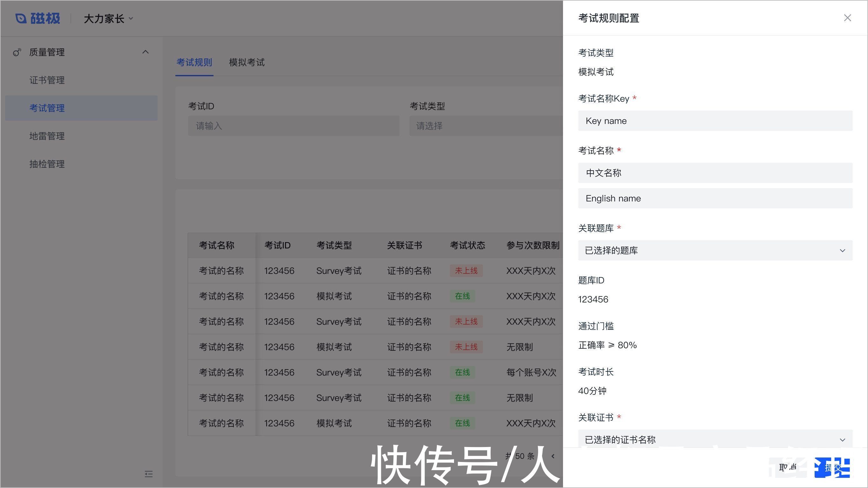This screenshot has width=868, height=488.
Task: Click the 考试状态 column header
Action: [467, 245]
